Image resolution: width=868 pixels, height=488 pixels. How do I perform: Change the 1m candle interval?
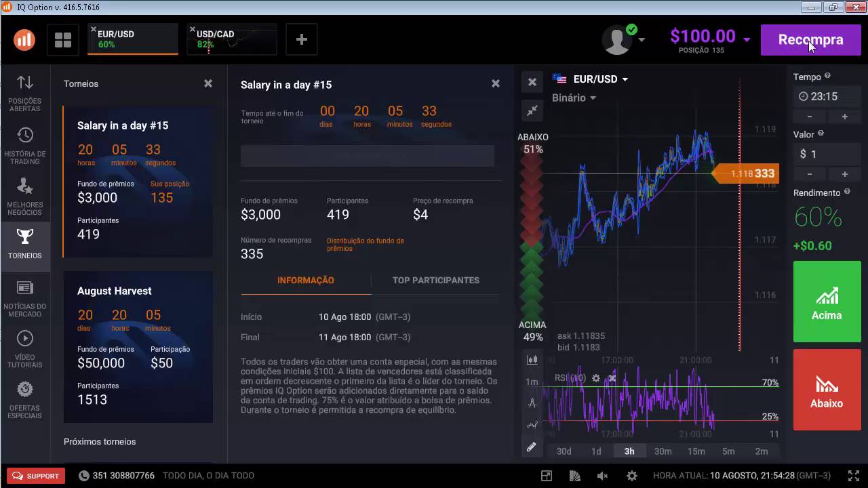[532, 382]
